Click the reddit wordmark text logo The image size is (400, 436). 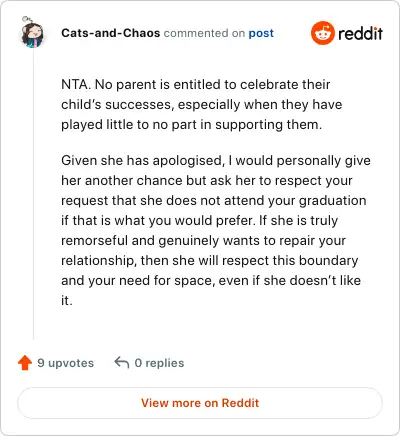tap(360, 34)
